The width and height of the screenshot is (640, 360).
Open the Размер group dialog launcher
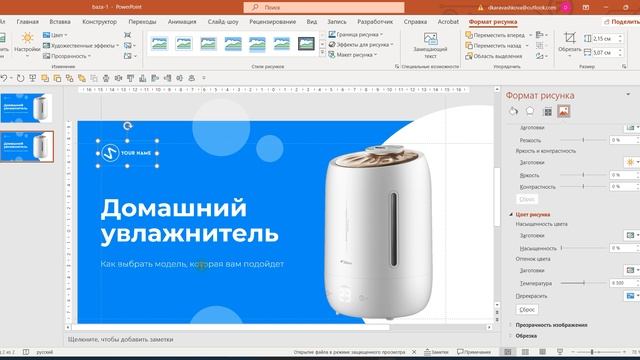(x=624, y=66)
